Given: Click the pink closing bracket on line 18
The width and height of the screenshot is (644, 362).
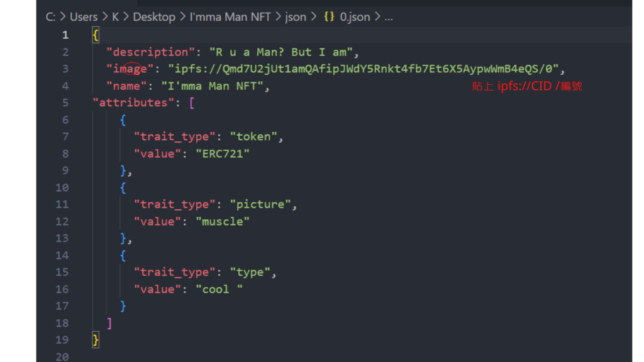Looking at the screenshot, I should (x=109, y=323).
